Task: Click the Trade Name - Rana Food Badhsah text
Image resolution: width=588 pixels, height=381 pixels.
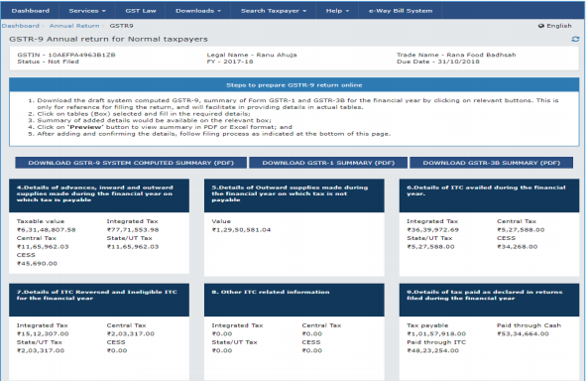Action: [x=456, y=56]
